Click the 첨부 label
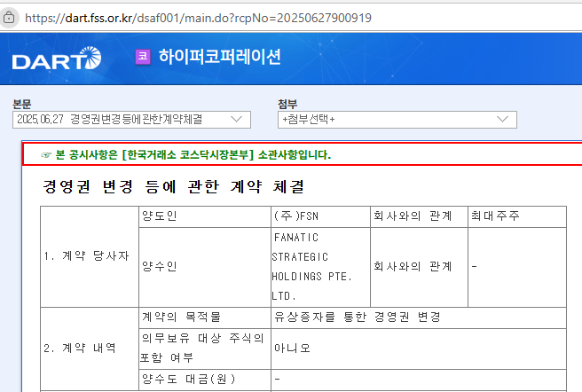The width and height of the screenshot is (582, 392). click(287, 105)
